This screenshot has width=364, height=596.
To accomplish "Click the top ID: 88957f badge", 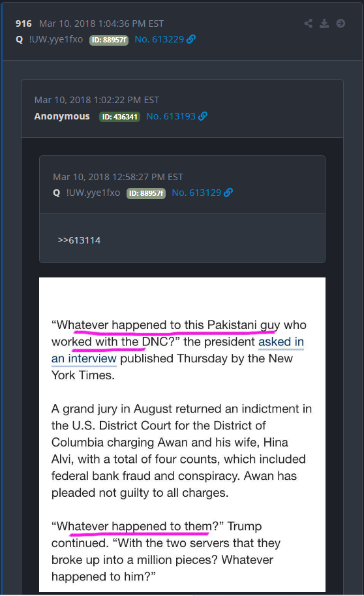I will pos(109,40).
